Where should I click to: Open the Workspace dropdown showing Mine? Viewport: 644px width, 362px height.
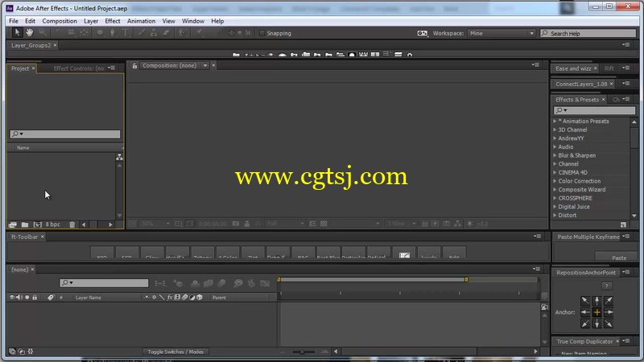tap(502, 33)
